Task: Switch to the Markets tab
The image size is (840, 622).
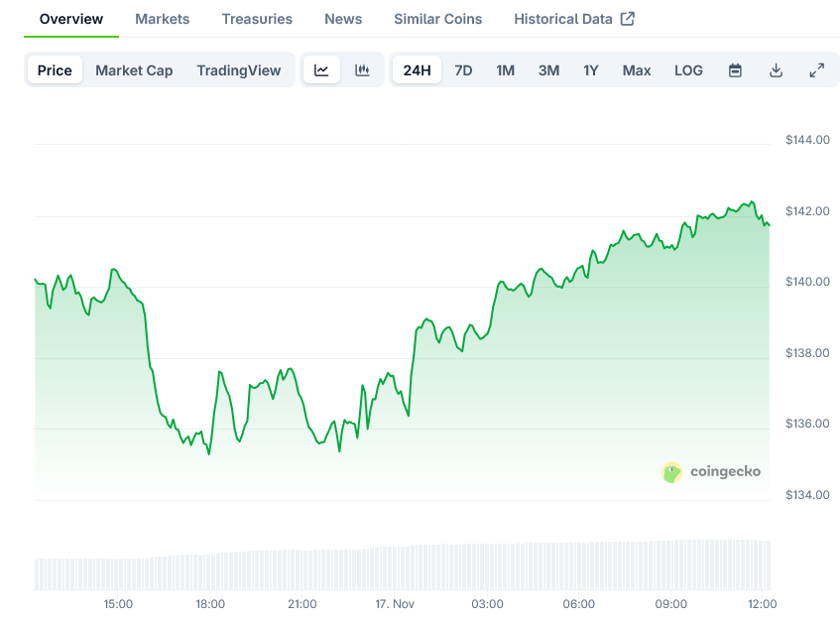Action: click(162, 18)
